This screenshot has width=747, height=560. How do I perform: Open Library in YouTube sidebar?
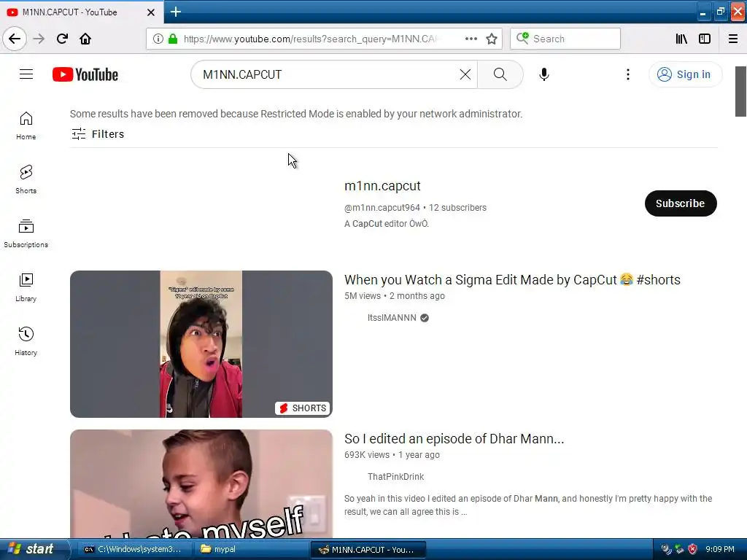click(x=26, y=287)
